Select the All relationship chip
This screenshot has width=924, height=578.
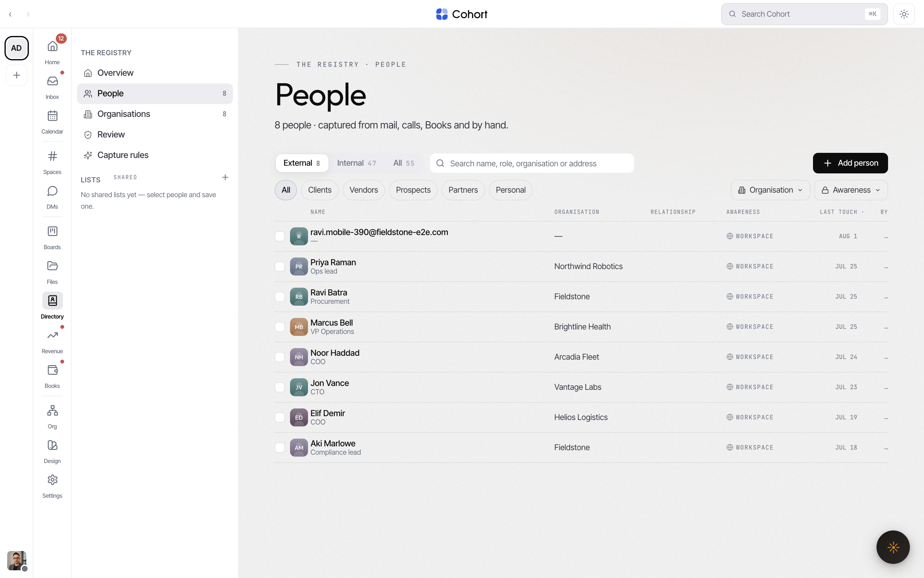(x=286, y=190)
